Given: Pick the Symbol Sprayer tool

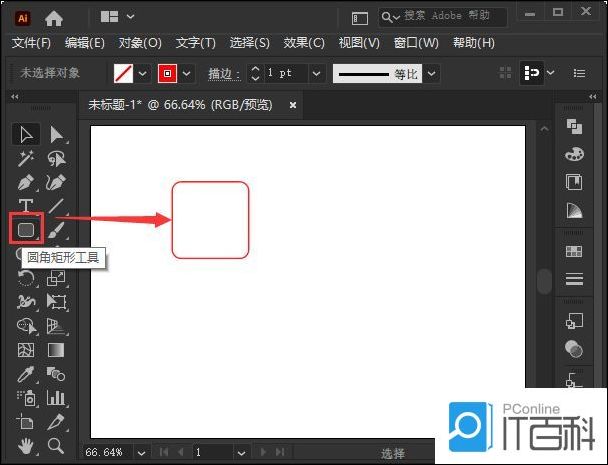Looking at the screenshot, I should point(26,398).
